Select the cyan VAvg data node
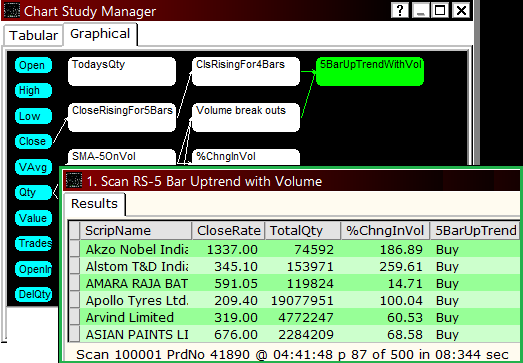The height and width of the screenshot is (363, 523). pos(33,167)
